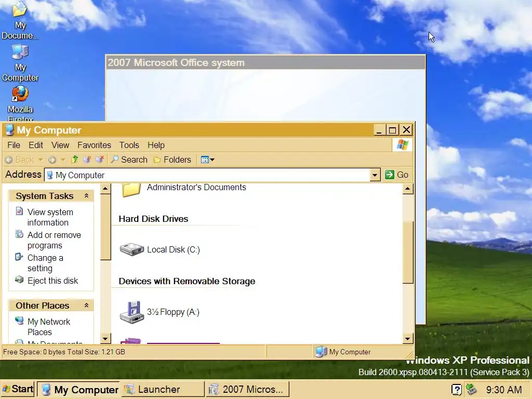Open the View menu
This screenshot has width=532, height=399.
pyautogui.click(x=60, y=145)
